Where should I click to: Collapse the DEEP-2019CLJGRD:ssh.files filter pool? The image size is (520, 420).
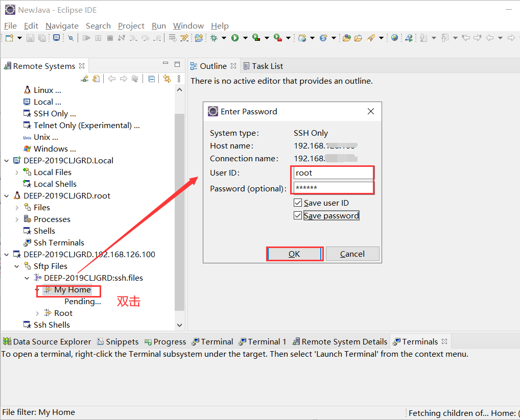[27, 278]
